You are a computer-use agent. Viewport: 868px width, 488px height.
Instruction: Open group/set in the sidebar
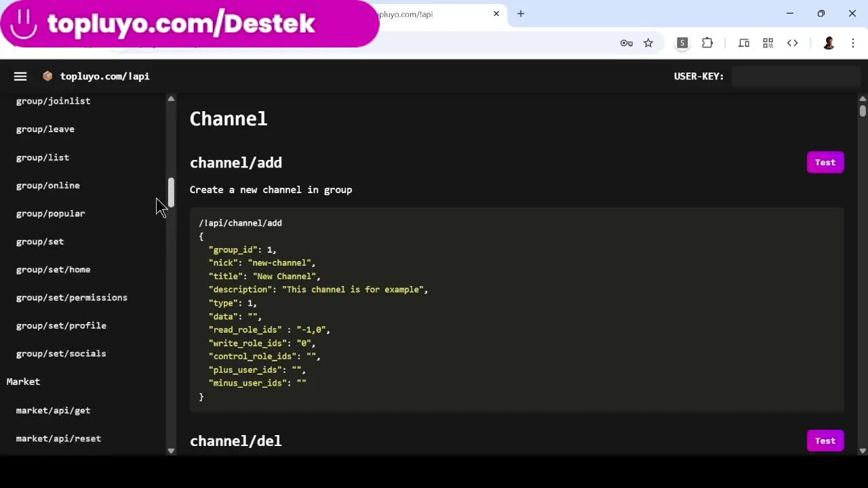(40, 241)
